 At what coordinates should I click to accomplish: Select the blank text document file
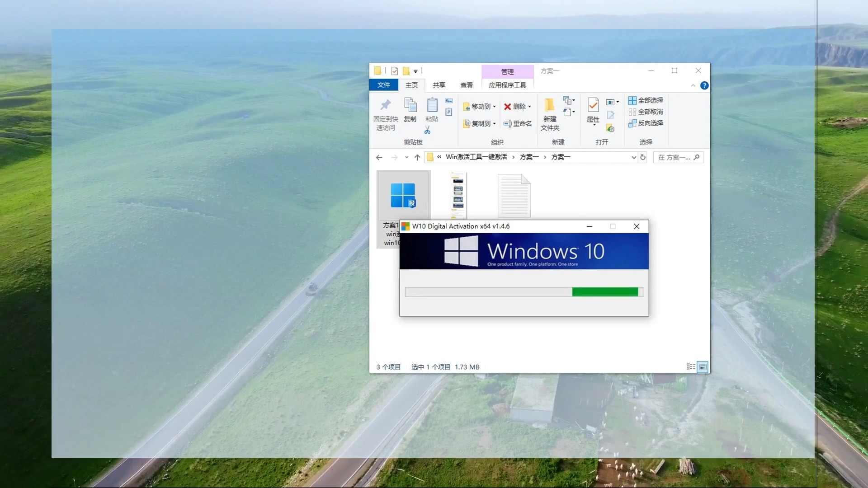pos(514,196)
